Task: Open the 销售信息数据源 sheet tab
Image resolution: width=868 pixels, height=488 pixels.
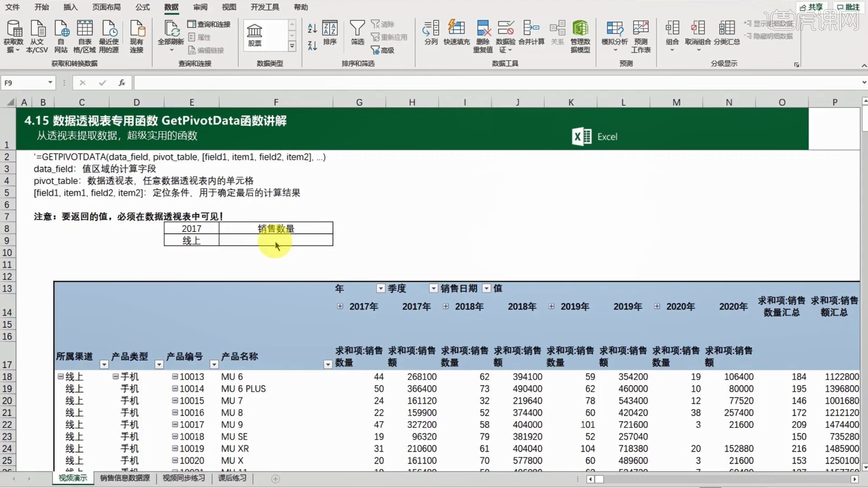Action: 125,478
